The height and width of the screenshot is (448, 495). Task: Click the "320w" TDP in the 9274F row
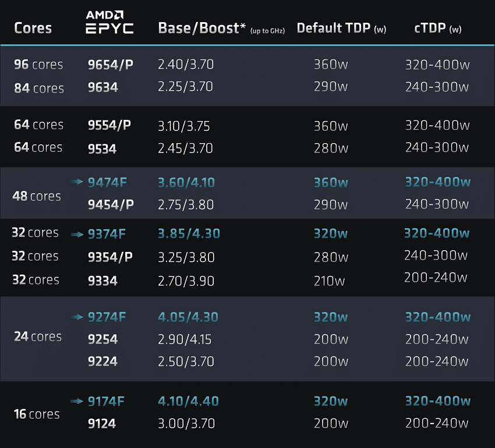point(331,317)
